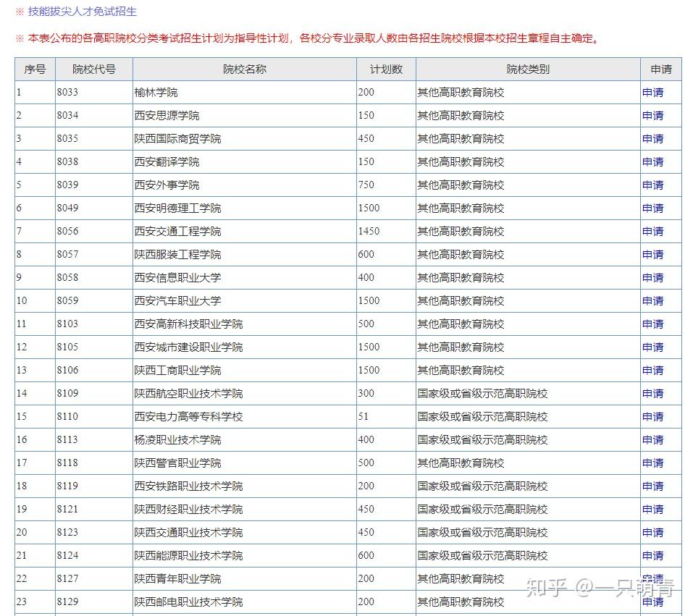This screenshot has width=693, height=616.
Task: Click the 序号 column header
Action: 35,69
